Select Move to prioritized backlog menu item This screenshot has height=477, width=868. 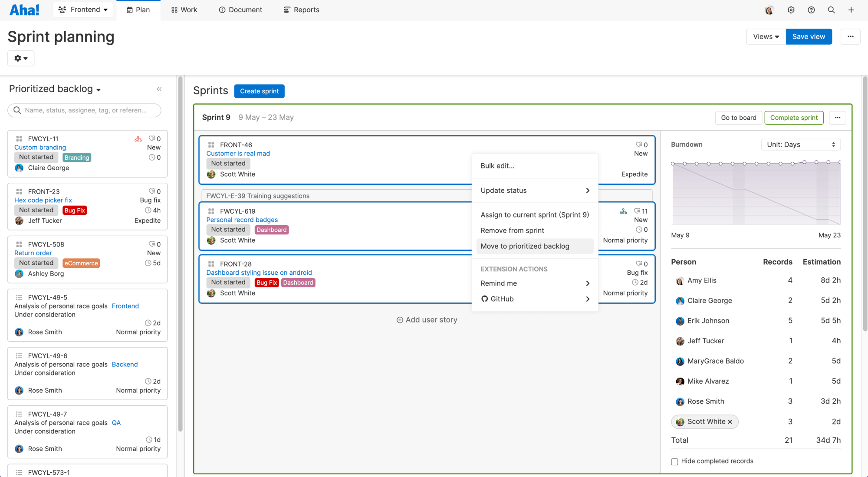coord(524,246)
